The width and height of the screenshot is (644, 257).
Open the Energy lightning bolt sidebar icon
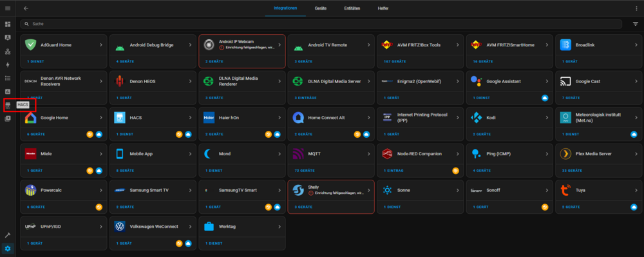point(7,64)
